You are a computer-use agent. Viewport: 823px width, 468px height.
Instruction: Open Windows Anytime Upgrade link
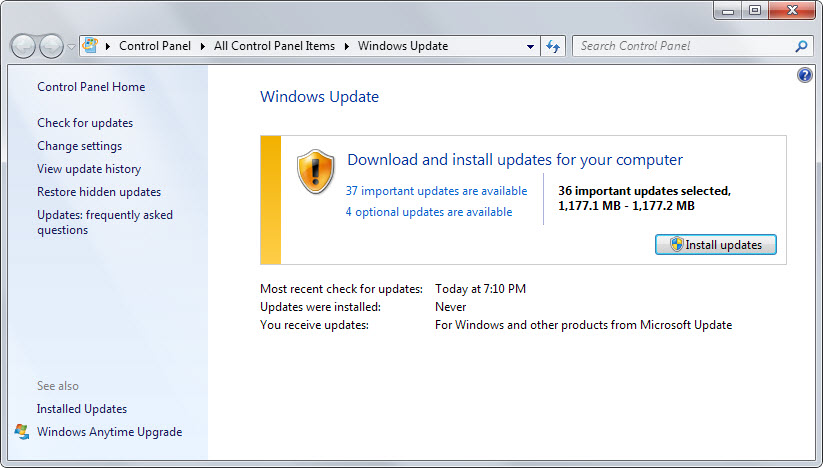click(x=109, y=432)
